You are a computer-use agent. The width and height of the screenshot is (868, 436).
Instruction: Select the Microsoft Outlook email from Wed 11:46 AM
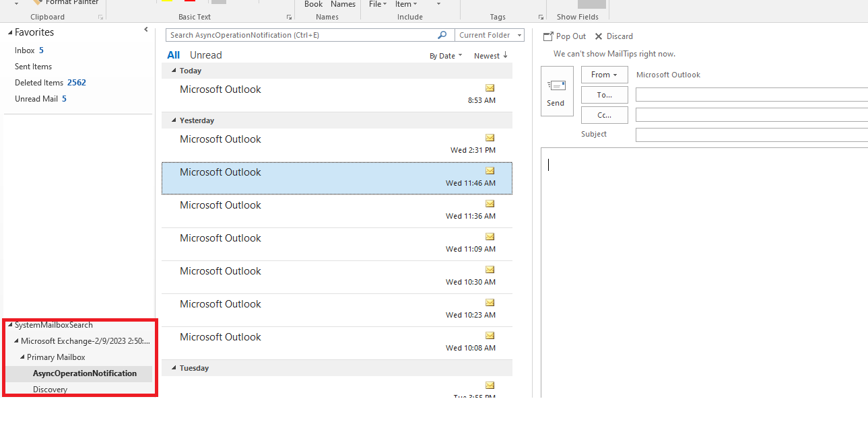tap(337, 178)
